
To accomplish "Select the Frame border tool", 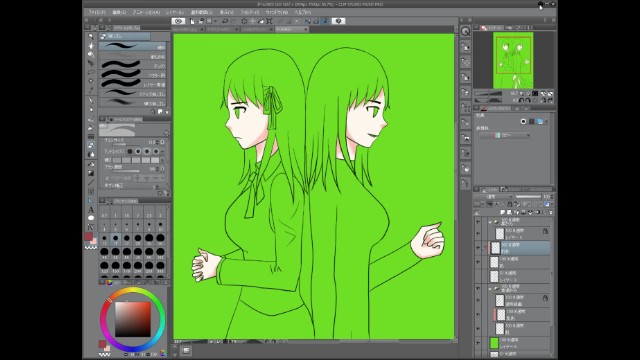I will [x=91, y=191].
